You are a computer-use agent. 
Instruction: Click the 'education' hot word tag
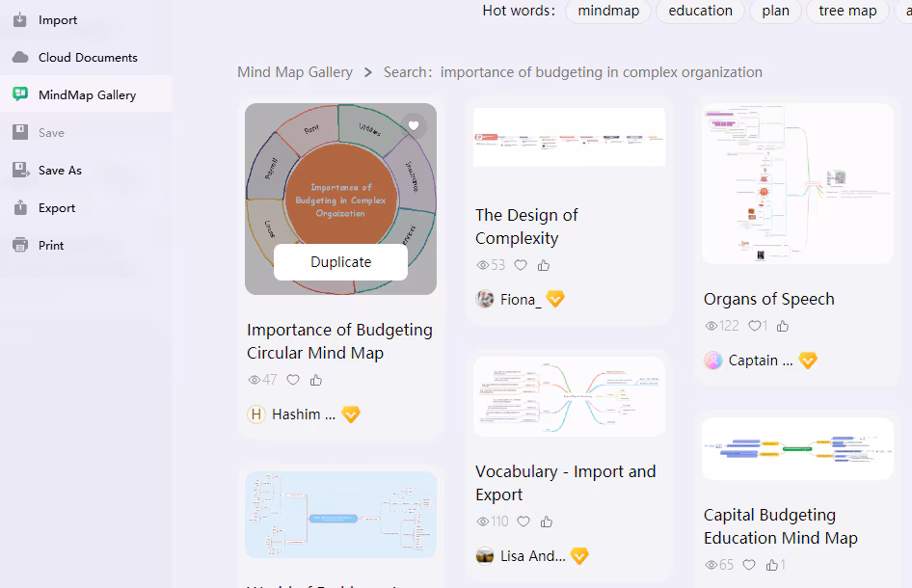pyautogui.click(x=700, y=11)
